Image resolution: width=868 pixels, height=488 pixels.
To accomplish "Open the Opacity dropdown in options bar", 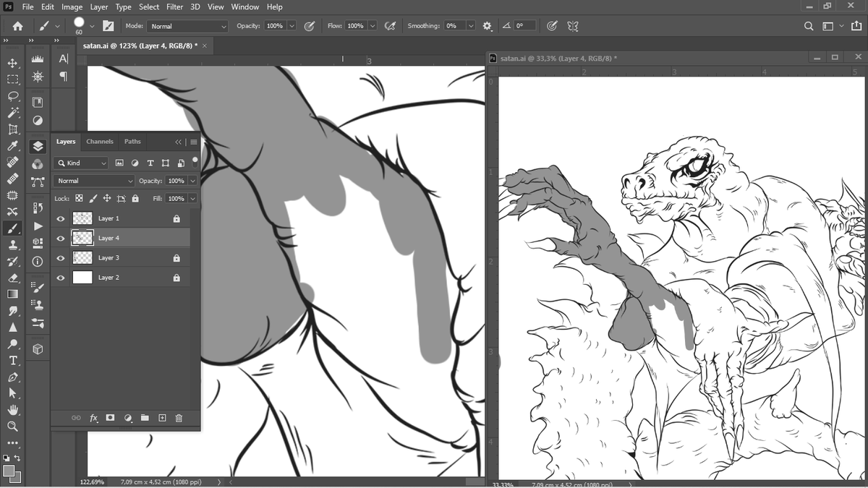I will click(292, 26).
